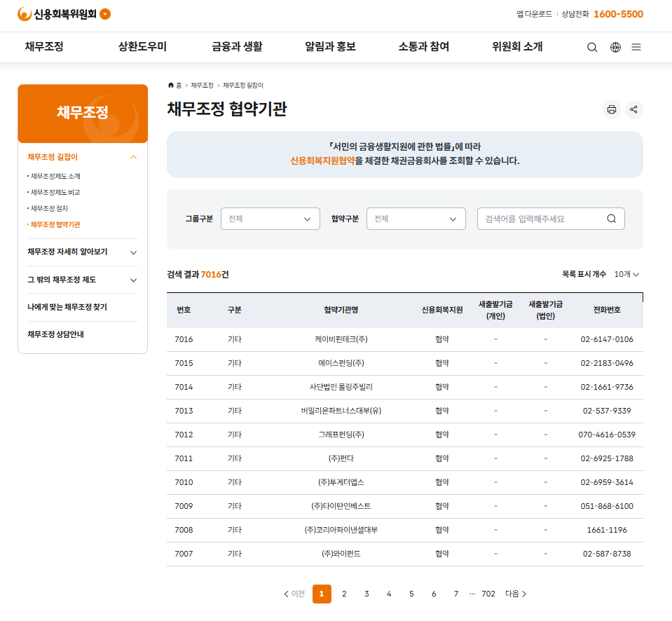672x621 pixels.
Task: Open the 상환도우미 top menu
Action: [x=142, y=47]
